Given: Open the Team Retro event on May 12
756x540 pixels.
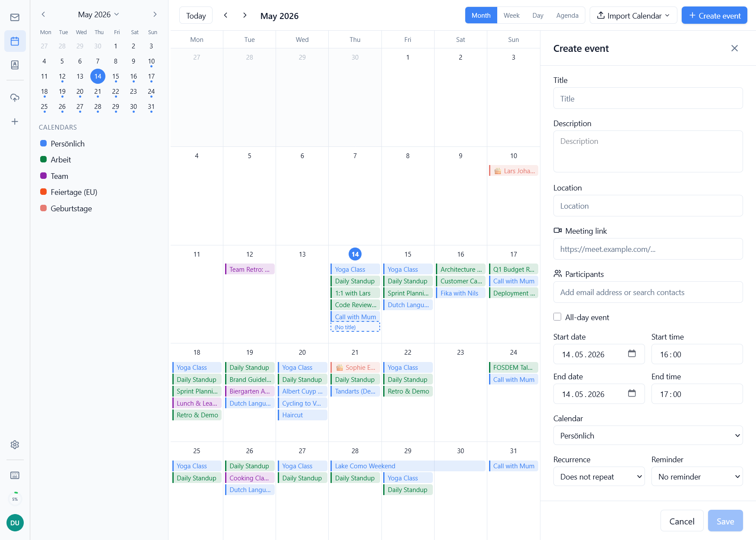Looking at the screenshot, I should pyautogui.click(x=250, y=269).
